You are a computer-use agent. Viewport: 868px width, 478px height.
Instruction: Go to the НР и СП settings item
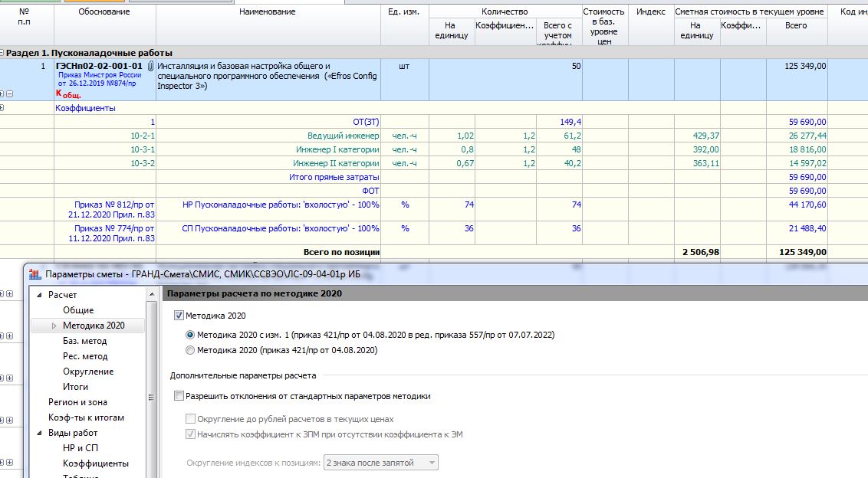click(x=81, y=448)
